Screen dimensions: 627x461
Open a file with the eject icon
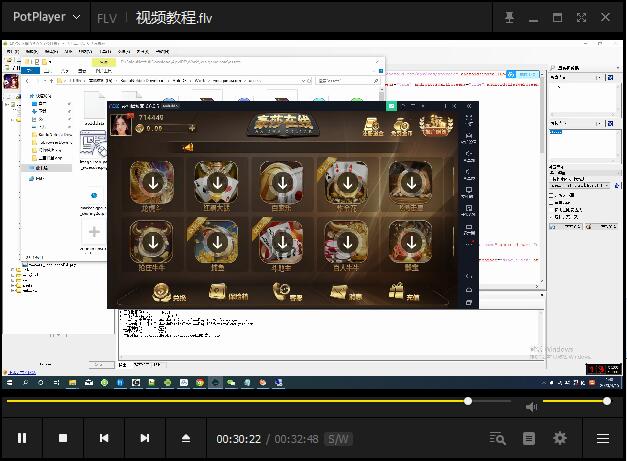186,438
